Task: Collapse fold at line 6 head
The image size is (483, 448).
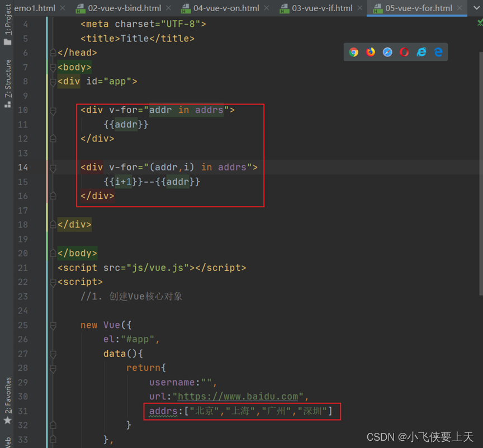Action: tap(53, 53)
